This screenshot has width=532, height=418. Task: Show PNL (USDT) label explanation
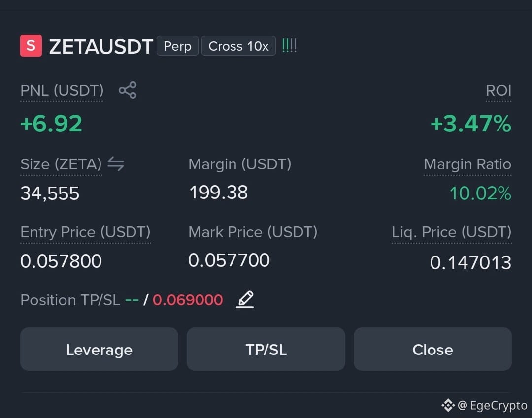click(x=62, y=91)
